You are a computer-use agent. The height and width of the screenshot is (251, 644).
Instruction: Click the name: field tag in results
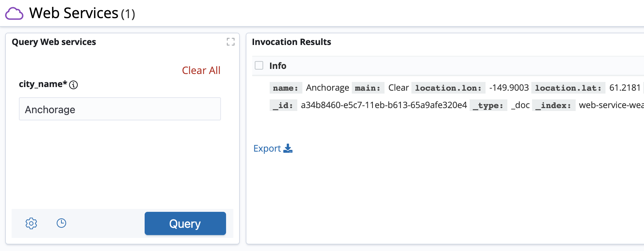(286, 88)
